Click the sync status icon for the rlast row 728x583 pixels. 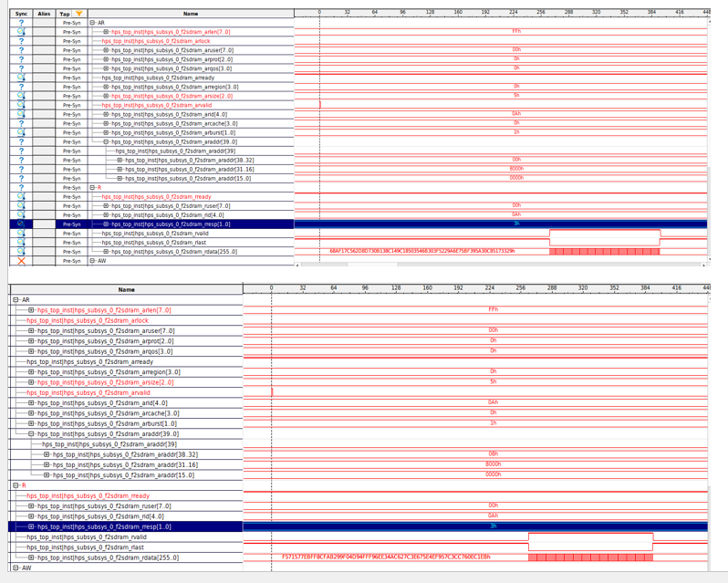[21, 243]
